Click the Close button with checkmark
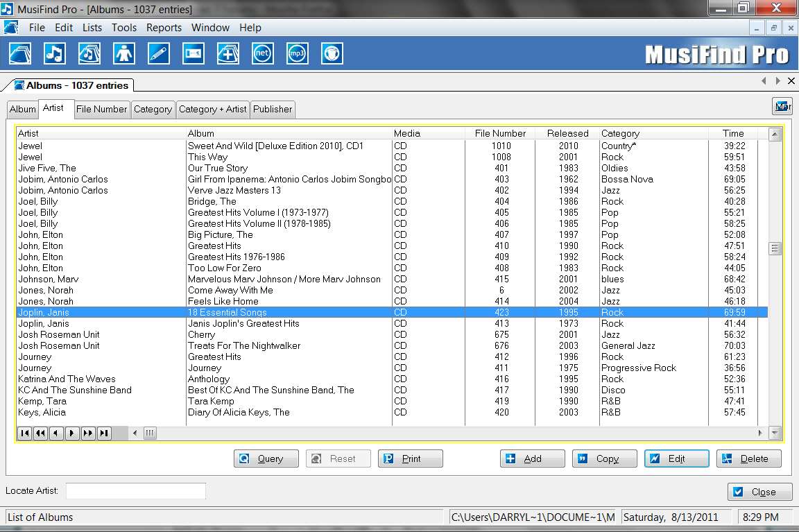799x532 pixels. click(759, 492)
